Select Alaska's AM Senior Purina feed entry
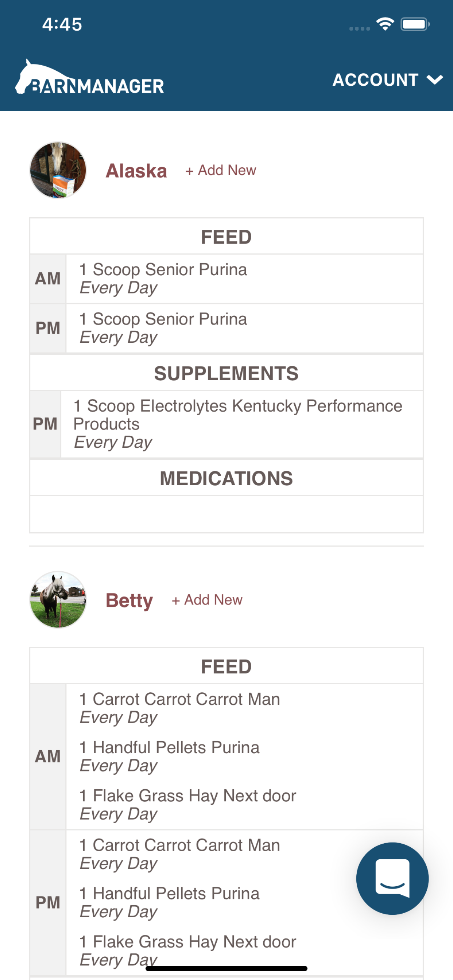453x980 pixels. click(244, 279)
